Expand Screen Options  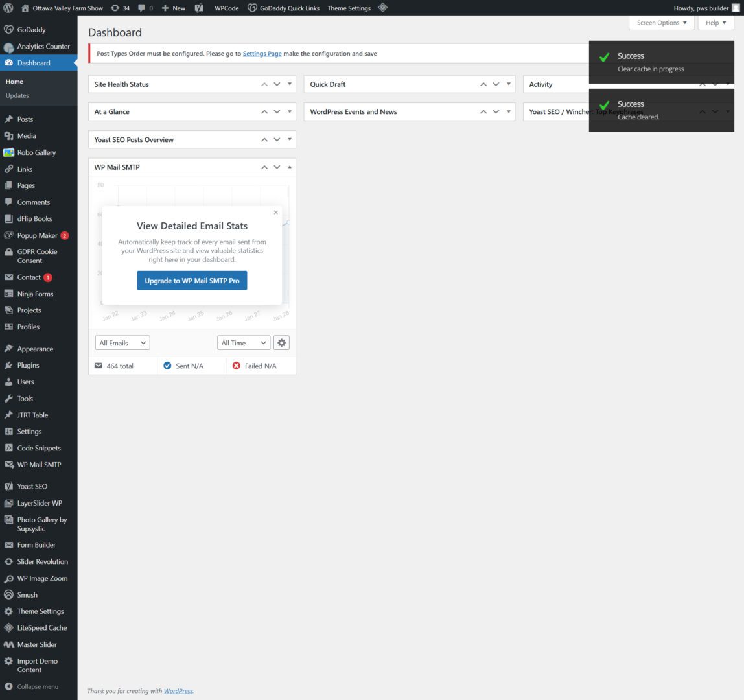coord(662,23)
